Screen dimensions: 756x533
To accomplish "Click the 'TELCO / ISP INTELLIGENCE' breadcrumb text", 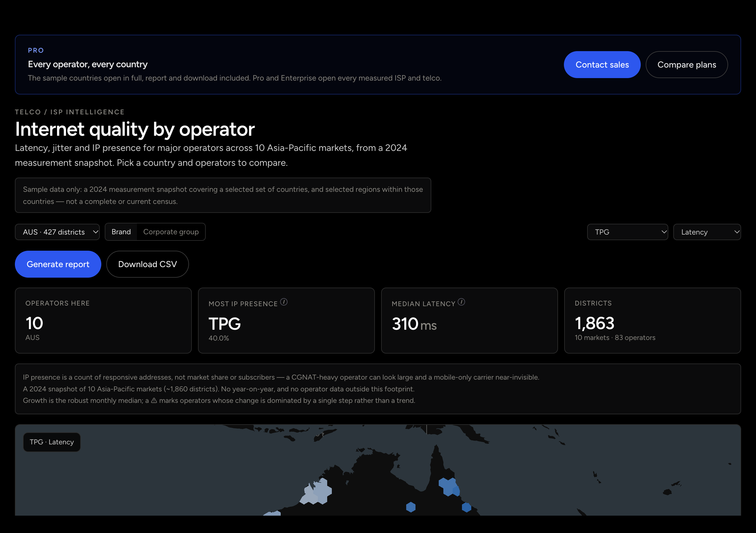I will (70, 112).
